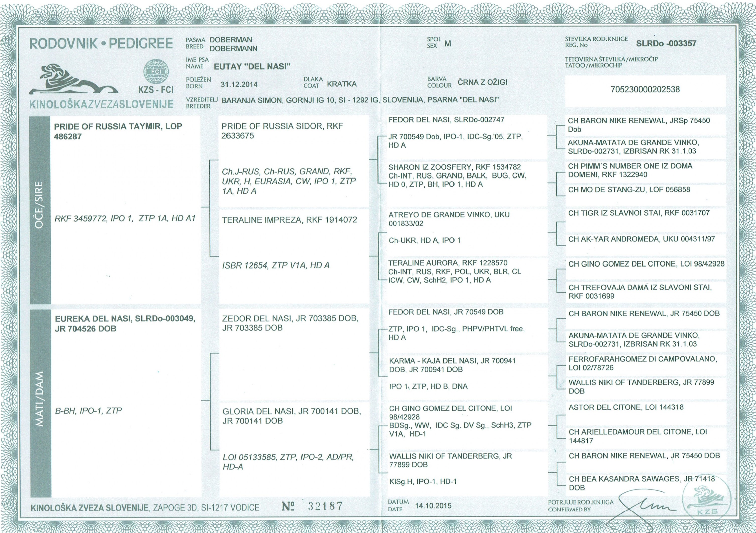Click ZEDOR DEL NASI entry
The image size is (756, 533).
pos(290,323)
